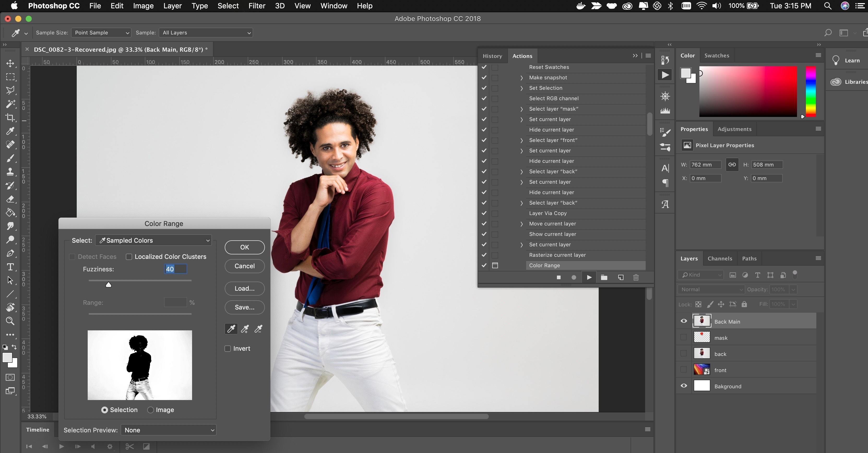Click the Add to Sample eyedropper
The width and height of the screenshot is (868, 453).
[245, 329]
